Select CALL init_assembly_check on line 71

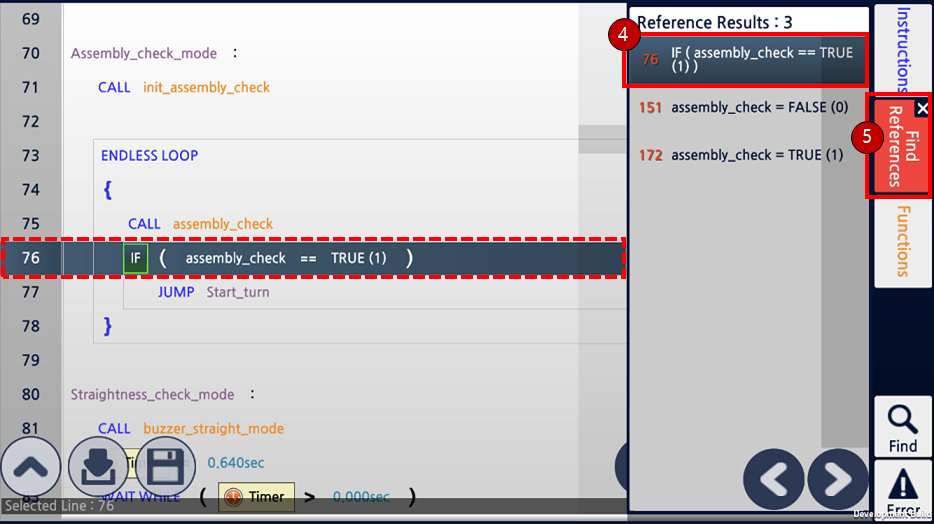tap(184, 88)
